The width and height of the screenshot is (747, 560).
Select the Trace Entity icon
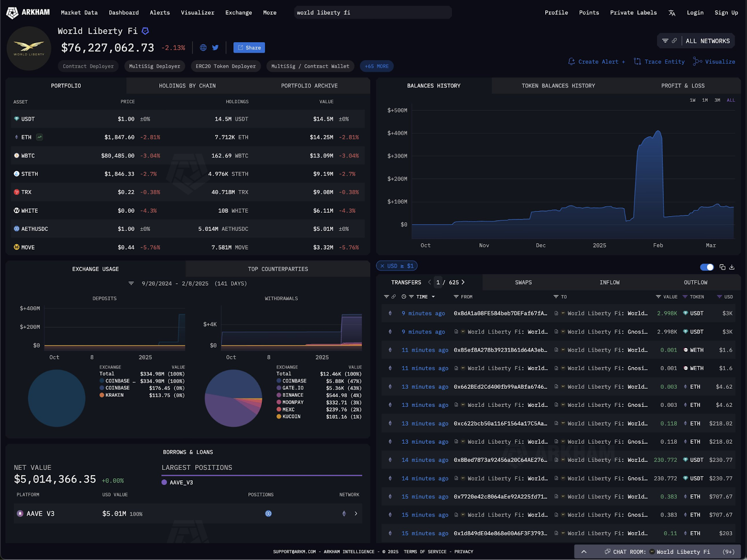(637, 61)
